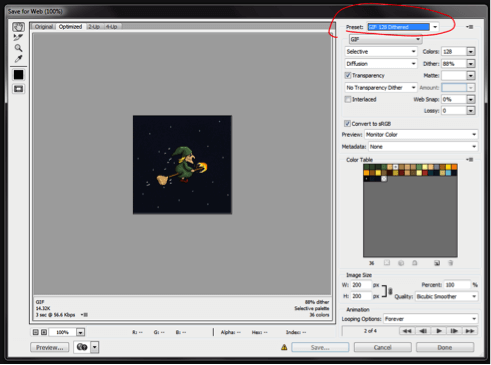Viewport: 491px width, 365px height.
Task: Select the Hand tool
Action: pos(18,27)
